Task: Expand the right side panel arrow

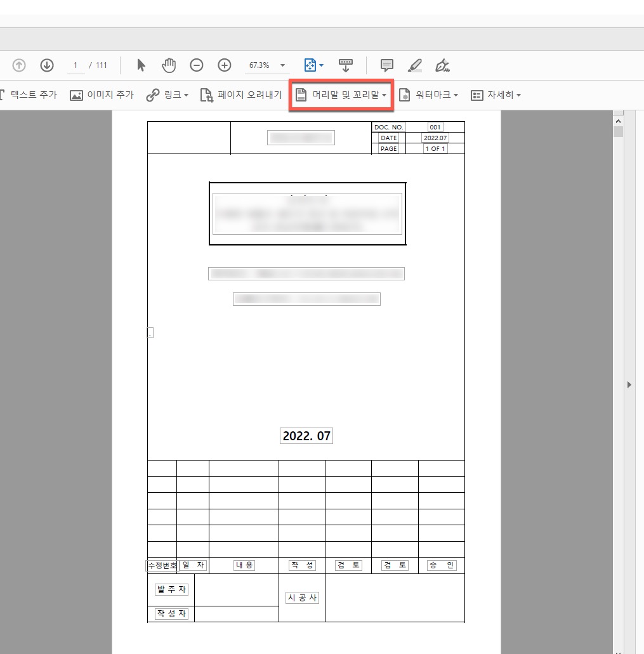Action: (x=629, y=384)
